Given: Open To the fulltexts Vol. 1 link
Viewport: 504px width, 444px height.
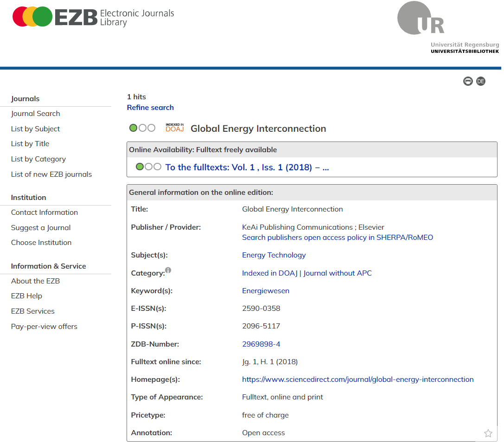Looking at the screenshot, I should 247,167.
